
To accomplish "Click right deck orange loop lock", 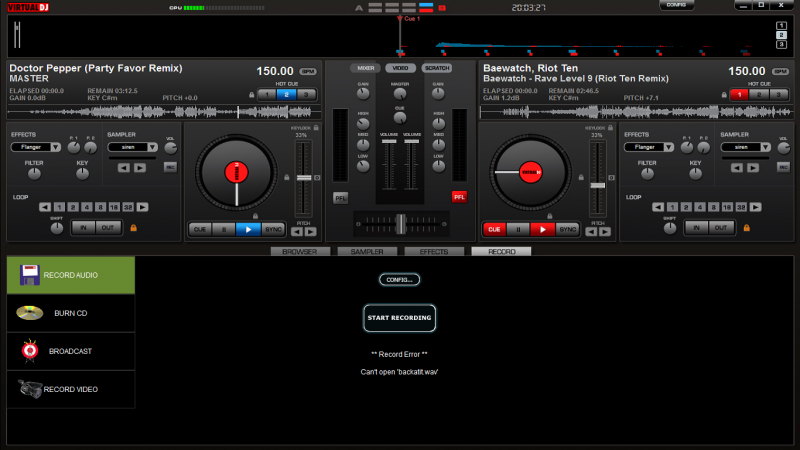I will coord(746,228).
